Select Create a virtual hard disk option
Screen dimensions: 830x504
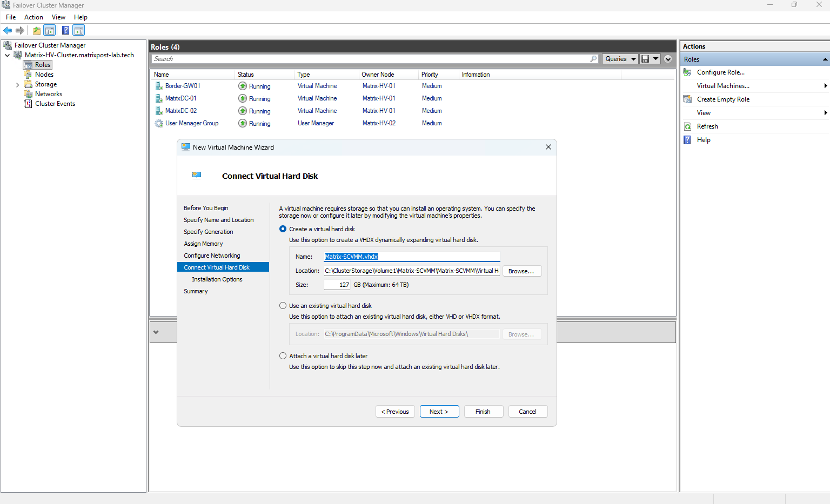click(283, 229)
